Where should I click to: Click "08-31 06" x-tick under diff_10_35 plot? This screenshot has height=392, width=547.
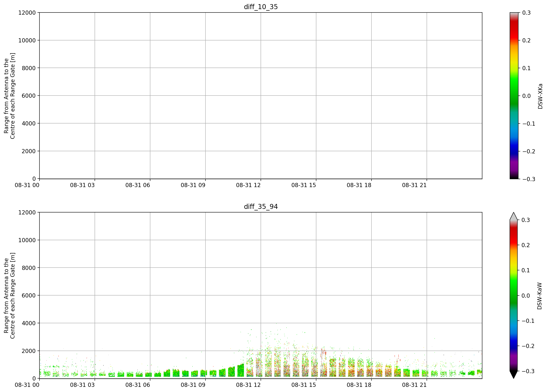point(138,185)
